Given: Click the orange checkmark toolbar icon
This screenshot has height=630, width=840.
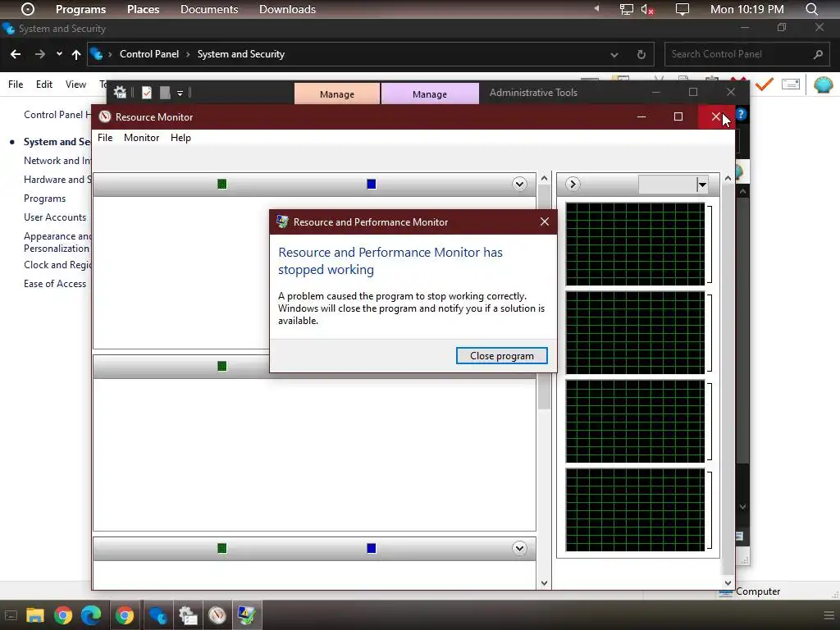Looking at the screenshot, I should click(x=765, y=84).
